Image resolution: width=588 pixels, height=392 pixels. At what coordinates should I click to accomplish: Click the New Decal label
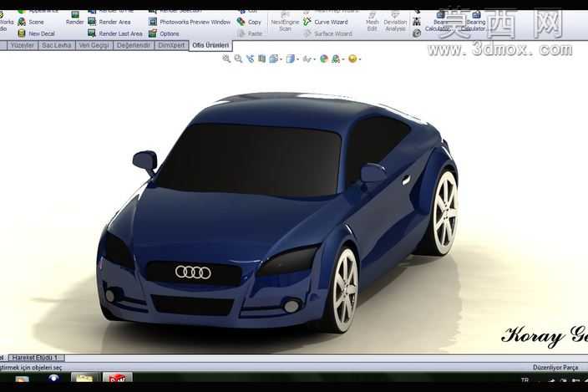click(x=42, y=33)
